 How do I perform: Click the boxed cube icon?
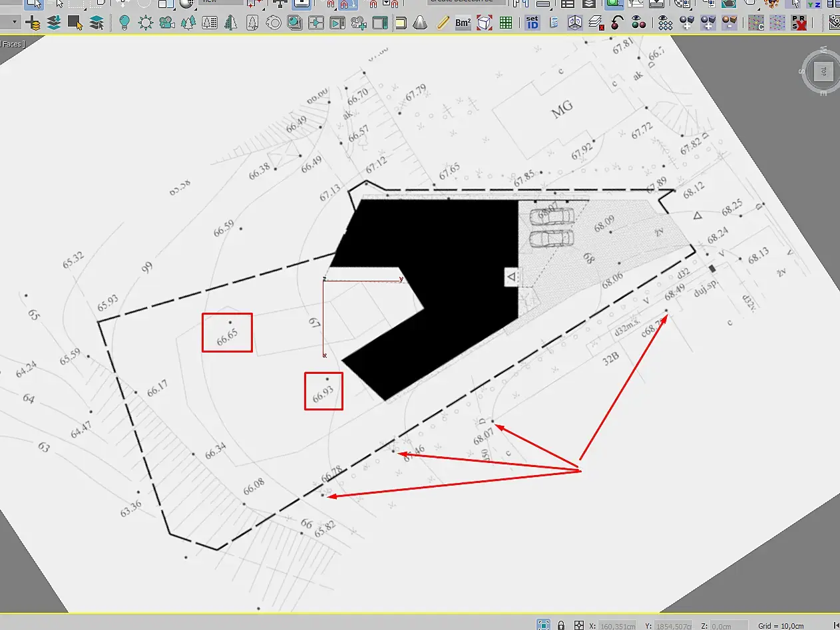(x=574, y=24)
